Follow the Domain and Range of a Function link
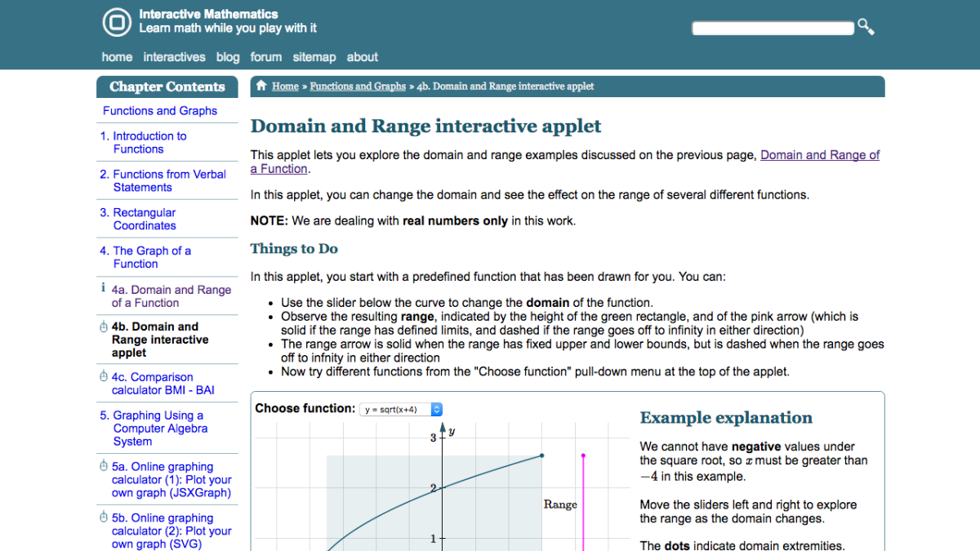980x551 pixels. [x=820, y=154]
